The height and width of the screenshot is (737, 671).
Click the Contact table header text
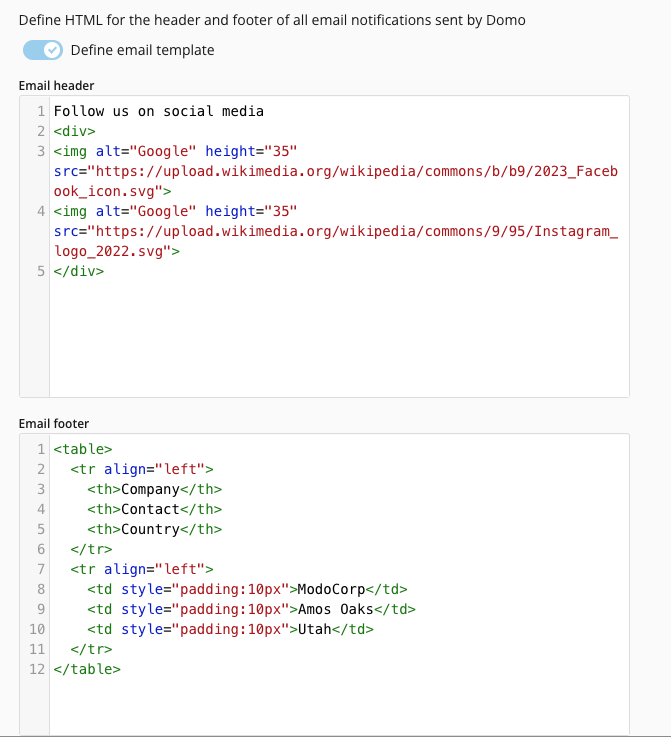tap(150, 510)
